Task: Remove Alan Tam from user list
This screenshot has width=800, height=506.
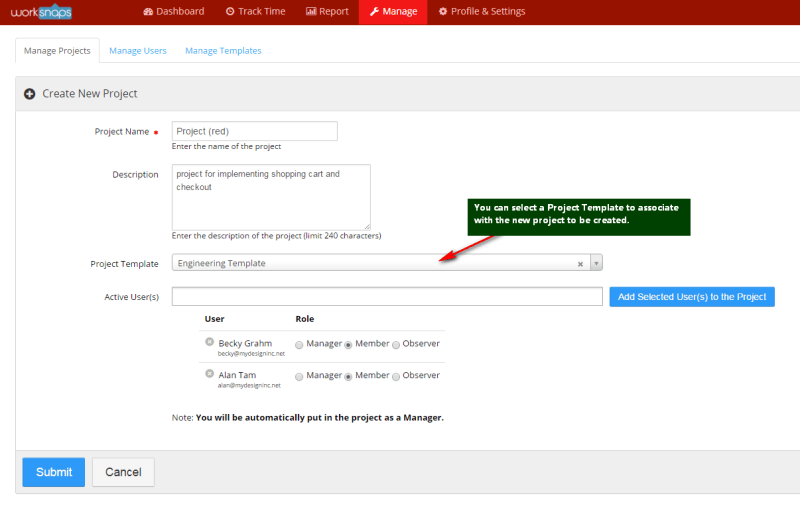Action: (x=209, y=374)
